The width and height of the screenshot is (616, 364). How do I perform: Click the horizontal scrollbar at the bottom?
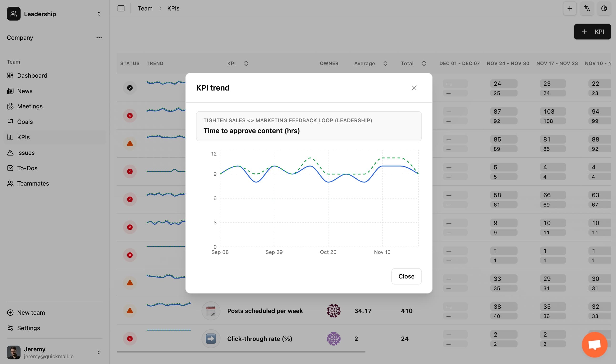pos(241,351)
